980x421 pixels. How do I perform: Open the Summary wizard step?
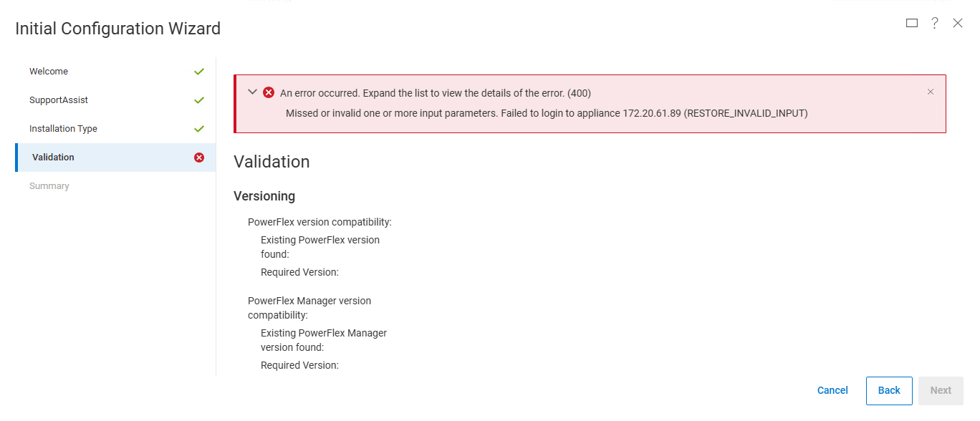(49, 185)
